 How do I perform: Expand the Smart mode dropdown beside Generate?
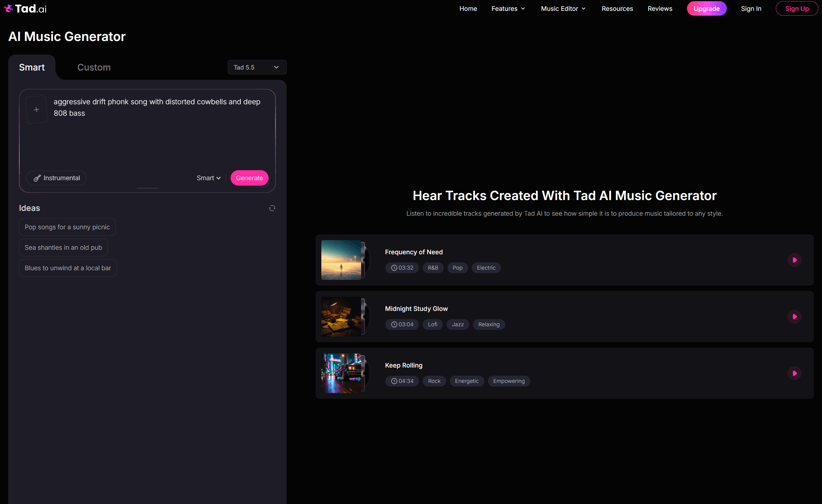coord(209,178)
